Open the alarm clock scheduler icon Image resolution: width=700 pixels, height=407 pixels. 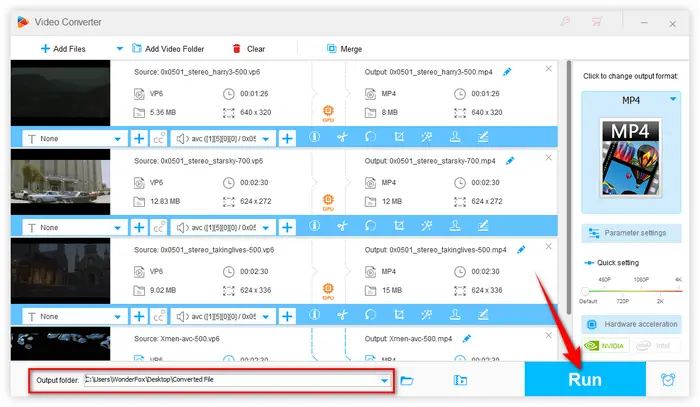668,380
